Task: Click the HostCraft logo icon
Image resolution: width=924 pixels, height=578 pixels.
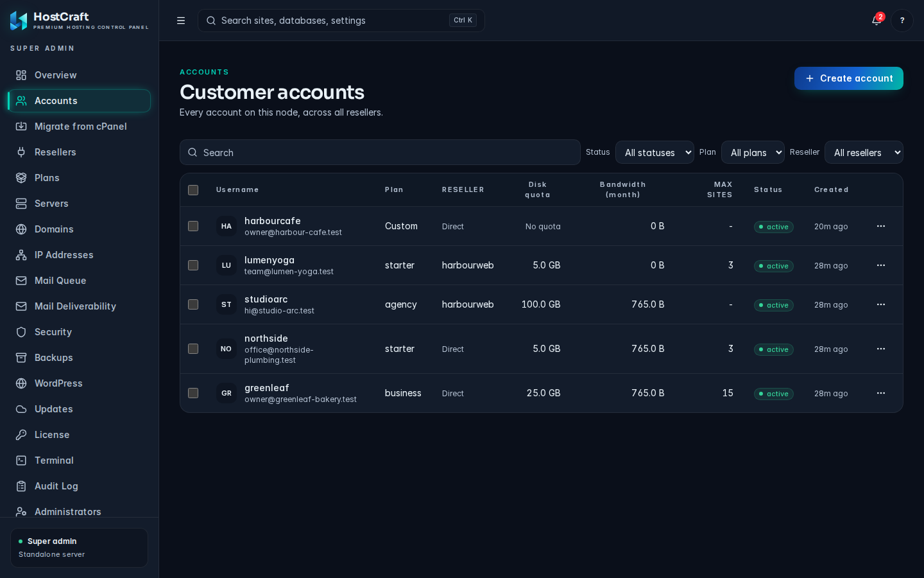Action: tap(19, 21)
